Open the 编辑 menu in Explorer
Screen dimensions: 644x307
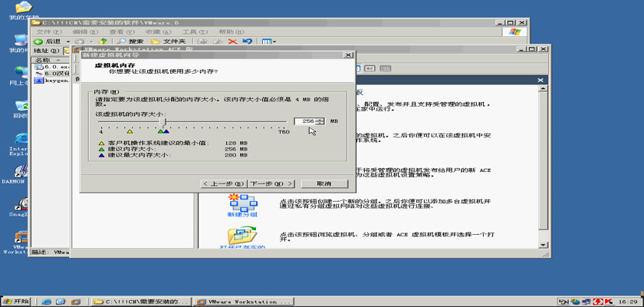(85, 31)
